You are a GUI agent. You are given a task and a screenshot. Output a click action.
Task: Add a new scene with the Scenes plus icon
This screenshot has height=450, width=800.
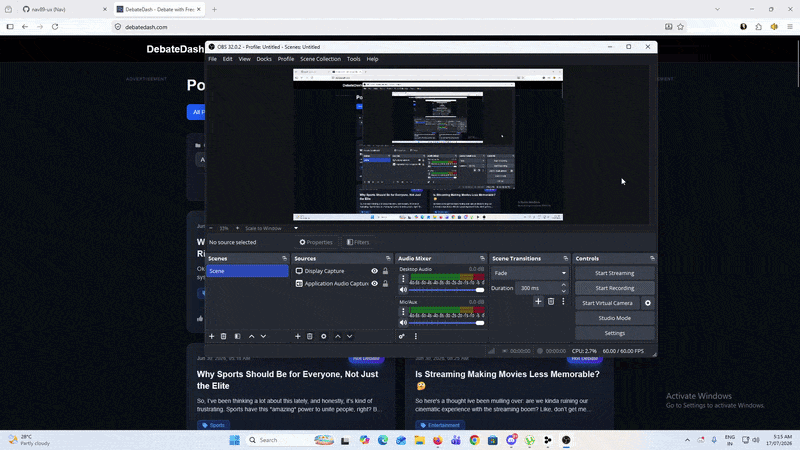(211, 336)
